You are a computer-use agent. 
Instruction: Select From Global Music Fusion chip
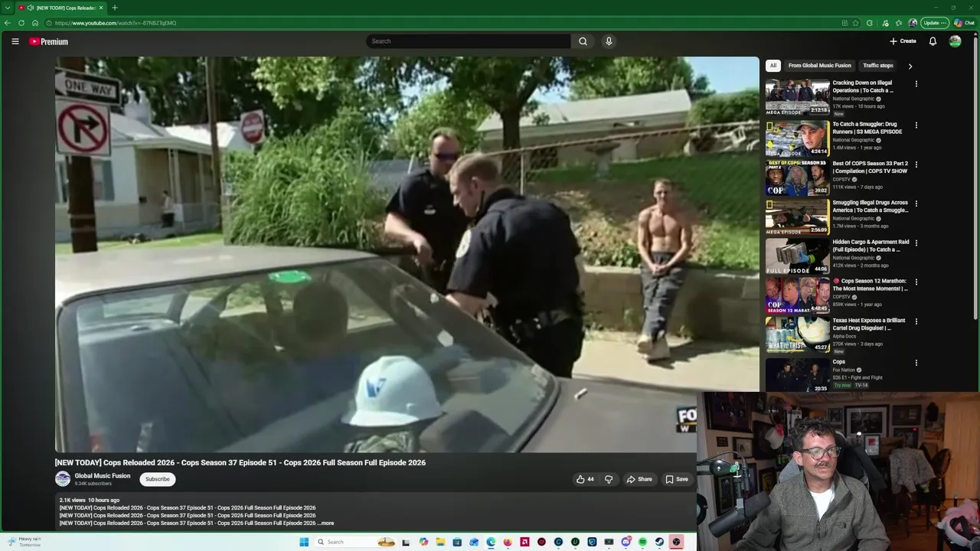(819, 66)
